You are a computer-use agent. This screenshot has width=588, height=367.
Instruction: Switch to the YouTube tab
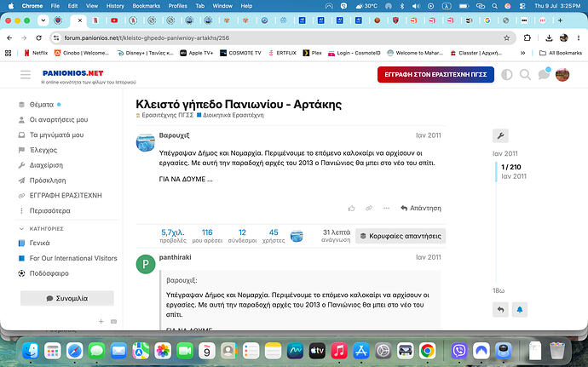[114, 20]
